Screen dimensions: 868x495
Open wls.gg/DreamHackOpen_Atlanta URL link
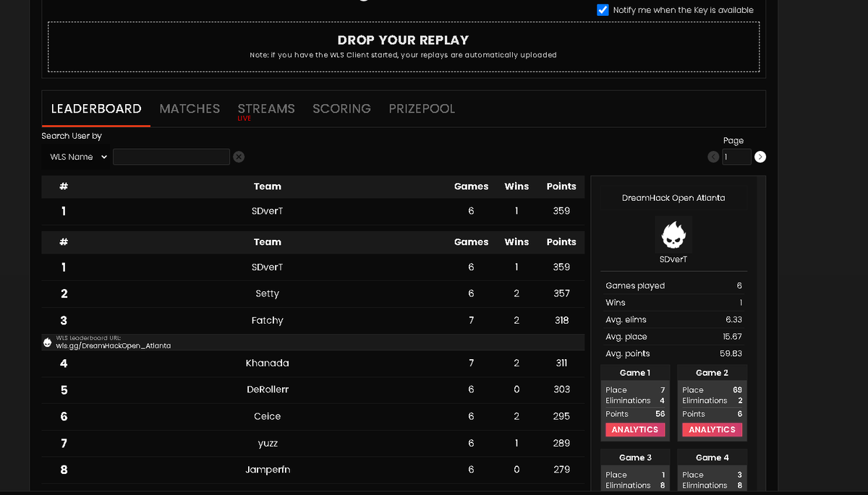114,345
